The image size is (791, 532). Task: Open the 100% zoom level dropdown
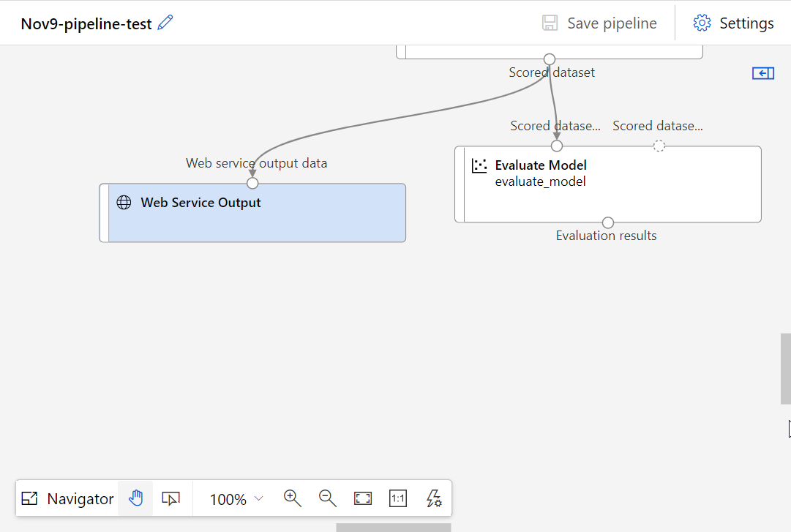point(236,499)
